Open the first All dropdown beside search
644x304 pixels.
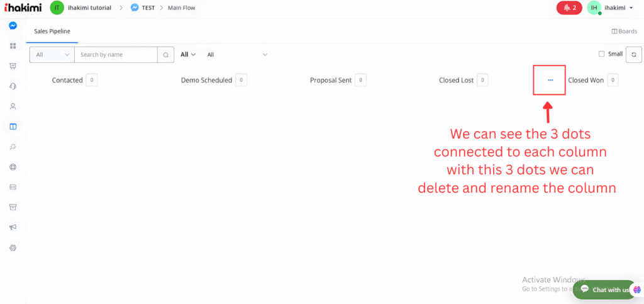52,55
